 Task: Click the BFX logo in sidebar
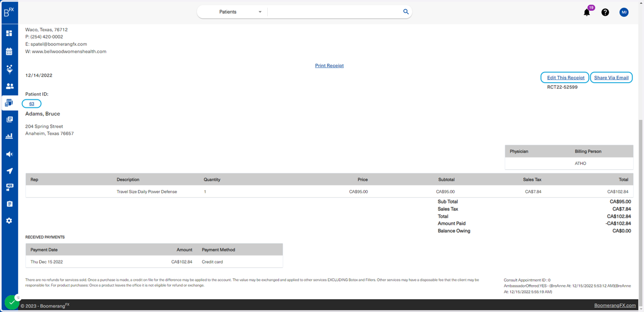tap(9, 12)
